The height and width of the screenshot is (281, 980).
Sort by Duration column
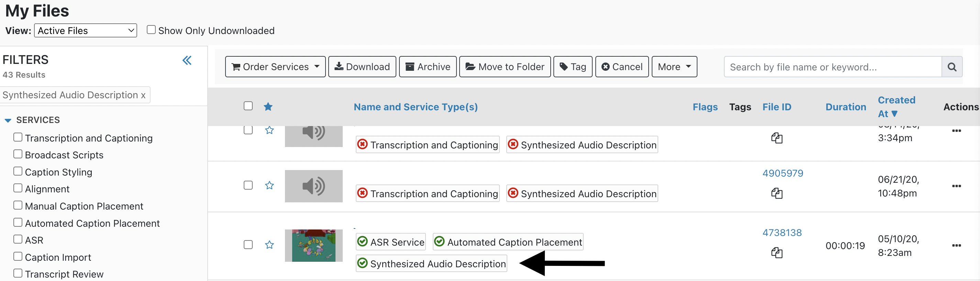point(845,107)
